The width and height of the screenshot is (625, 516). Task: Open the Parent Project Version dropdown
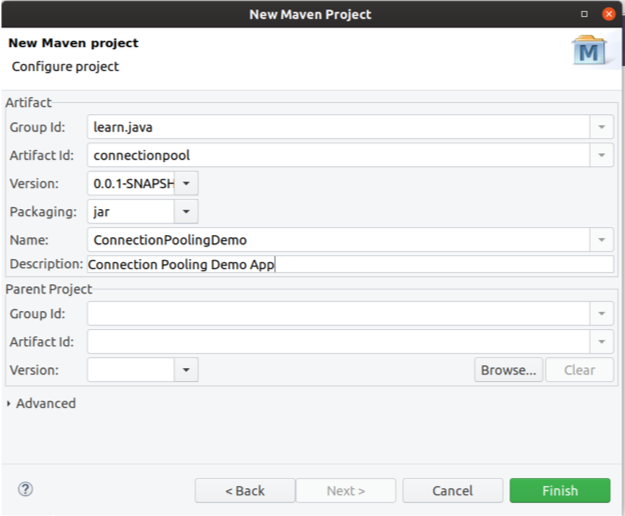tap(186, 370)
